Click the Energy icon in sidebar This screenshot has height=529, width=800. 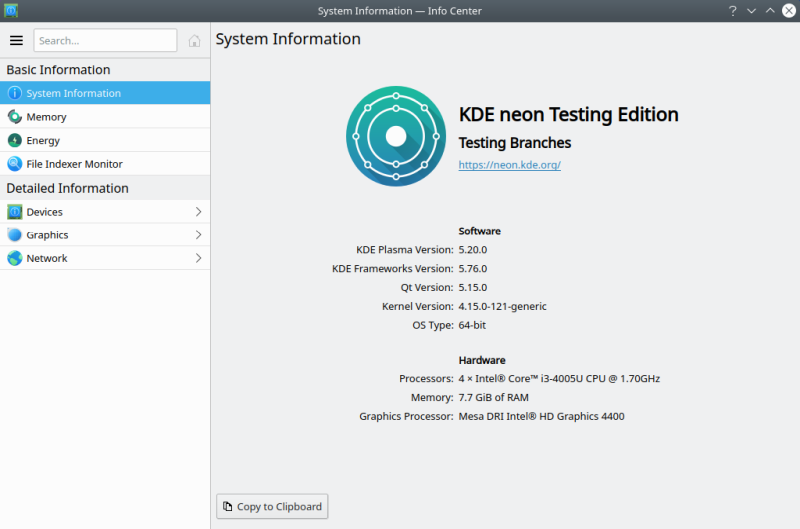pos(14,141)
